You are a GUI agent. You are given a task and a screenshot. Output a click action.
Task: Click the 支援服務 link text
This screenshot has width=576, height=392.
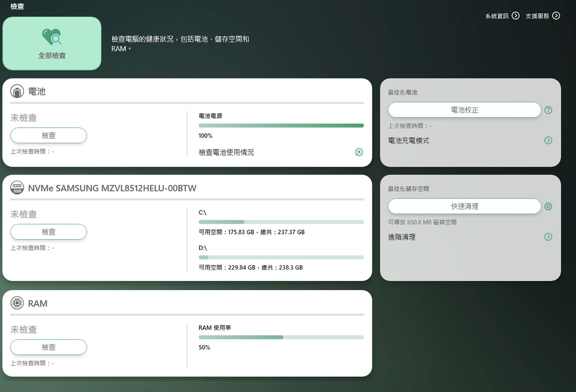tap(537, 16)
